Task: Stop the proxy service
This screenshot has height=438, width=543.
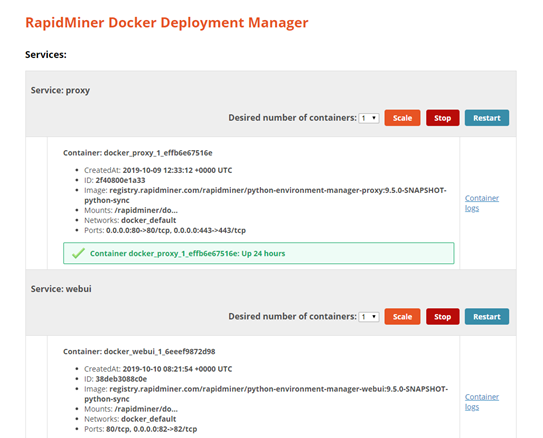Action: point(443,118)
